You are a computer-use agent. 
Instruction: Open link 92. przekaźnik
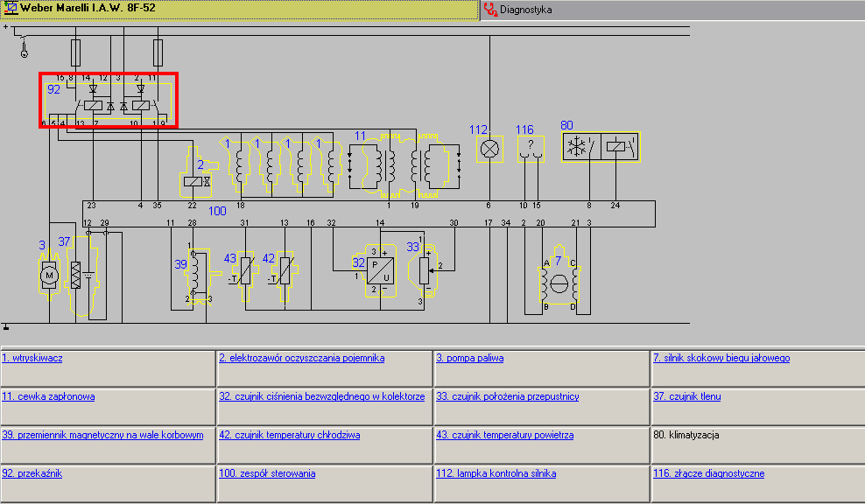point(32,473)
